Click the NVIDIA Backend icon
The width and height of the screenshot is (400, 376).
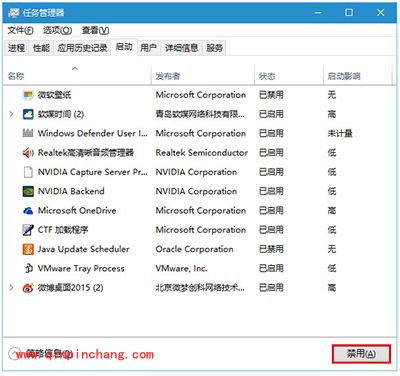pos(28,191)
